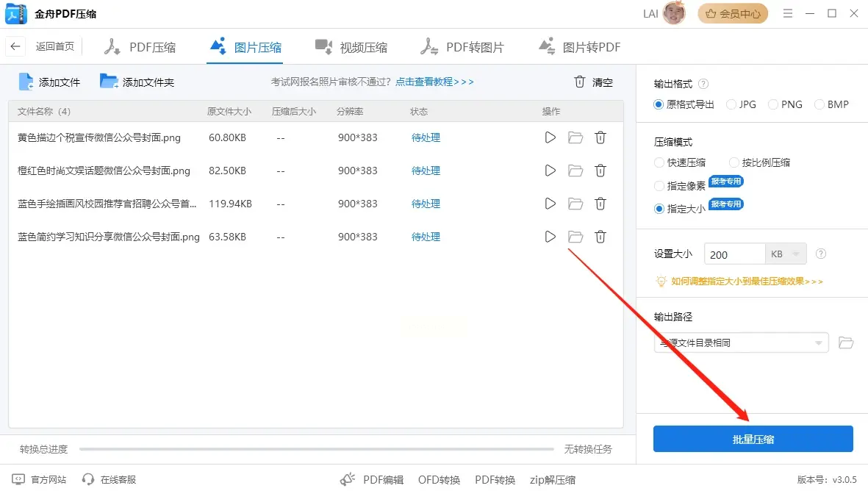The image size is (868, 491).
Task: Select the PNG output format option
Action: point(773,104)
